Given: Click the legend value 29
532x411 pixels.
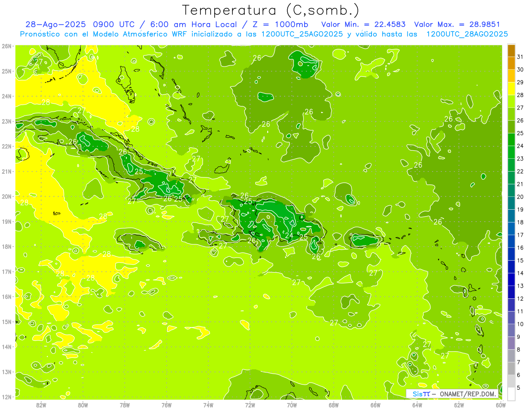Looking at the screenshot, I should click(x=520, y=82).
